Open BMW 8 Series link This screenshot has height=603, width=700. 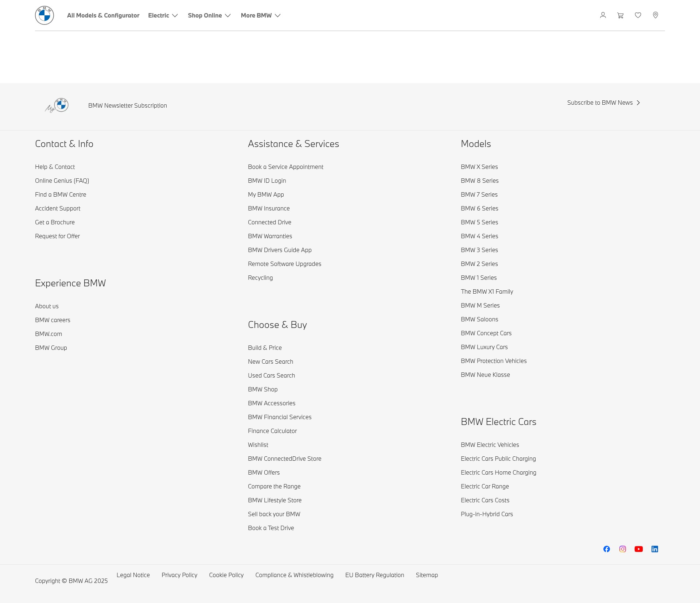(x=479, y=181)
